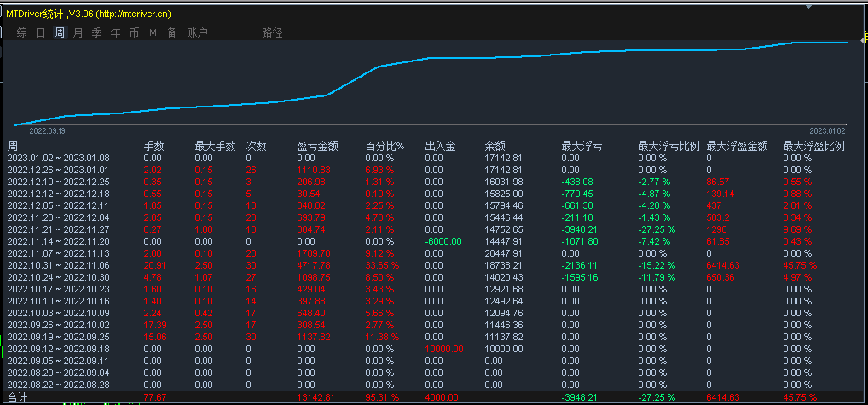
Task: Select the M tab
Action: 153,33
